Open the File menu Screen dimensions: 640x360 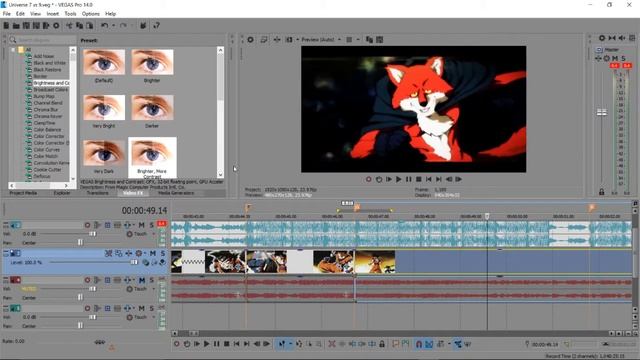coord(7,13)
